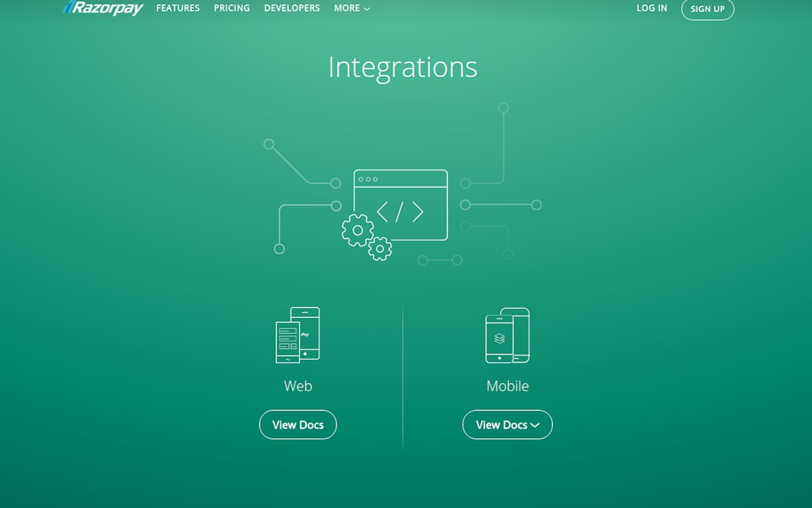
Task: Click the Web label text
Action: pos(298,386)
